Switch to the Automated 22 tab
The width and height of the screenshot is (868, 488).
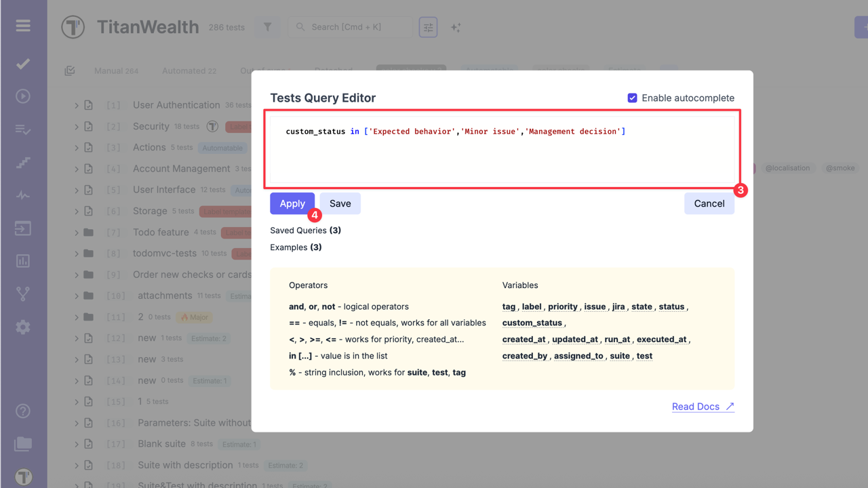[189, 70]
